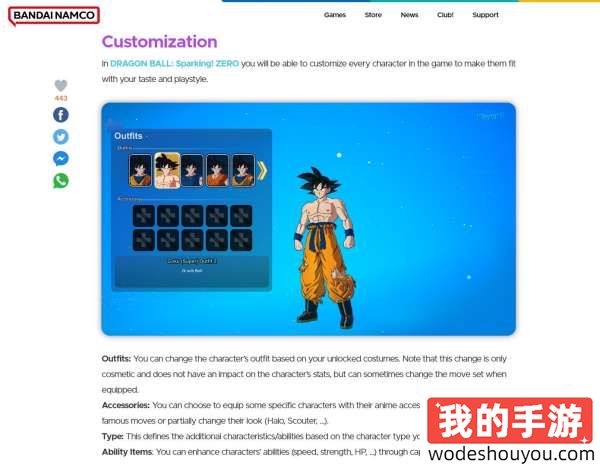
Task: Select the first Goku outfit thumbnail
Action: (140, 170)
